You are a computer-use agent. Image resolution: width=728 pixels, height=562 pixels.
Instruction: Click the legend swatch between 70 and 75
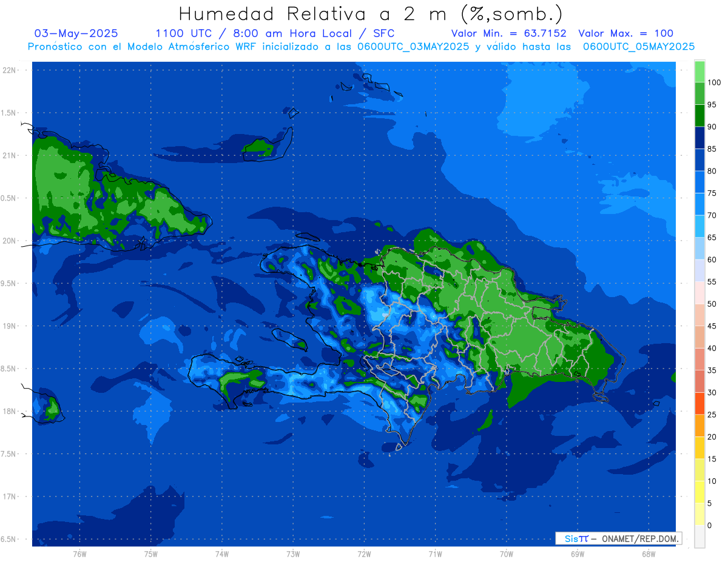click(699, 204)
